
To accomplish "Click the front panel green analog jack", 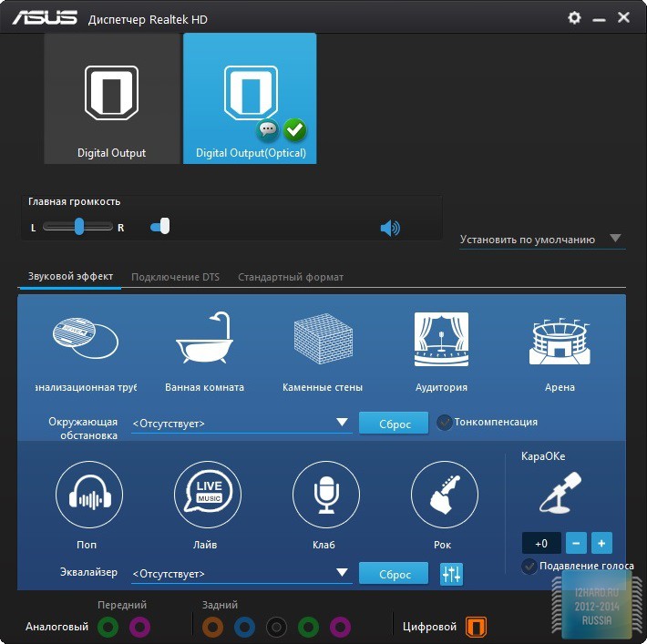I will click(108, 627).
